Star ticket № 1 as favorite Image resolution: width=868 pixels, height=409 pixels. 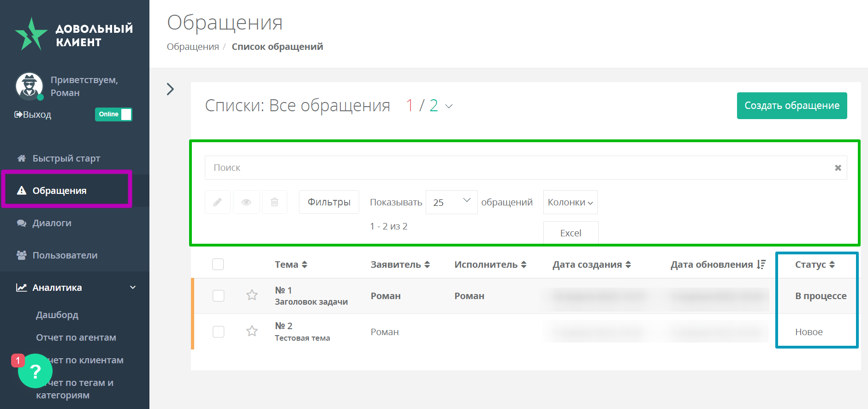click(252, 295)
